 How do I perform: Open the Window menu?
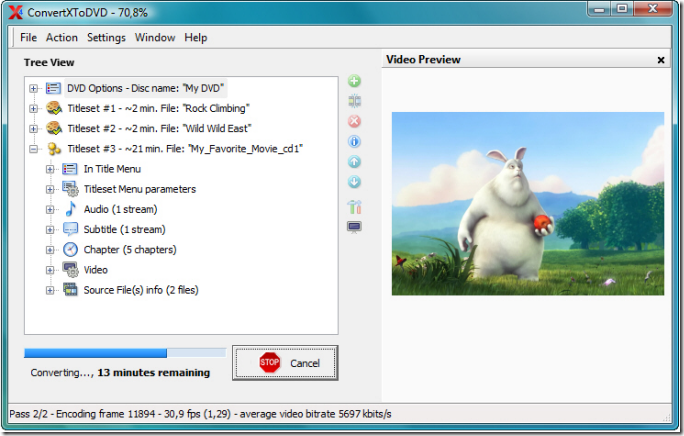pos(155,38)
